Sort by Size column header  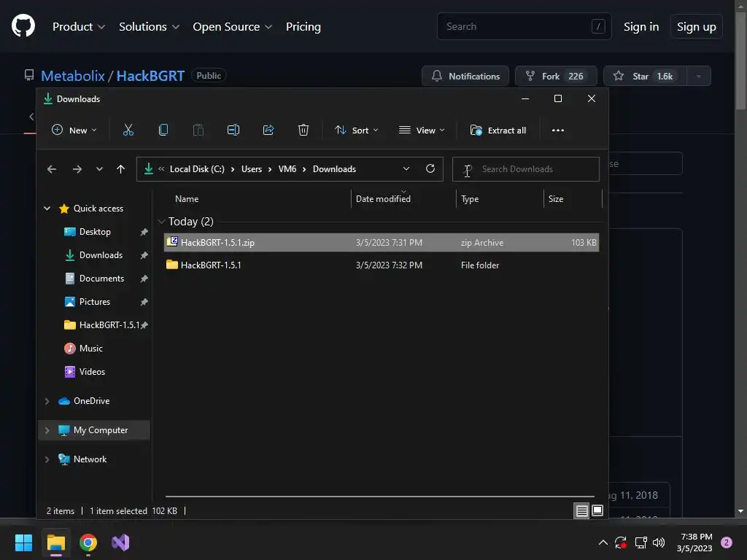(555, 198)
